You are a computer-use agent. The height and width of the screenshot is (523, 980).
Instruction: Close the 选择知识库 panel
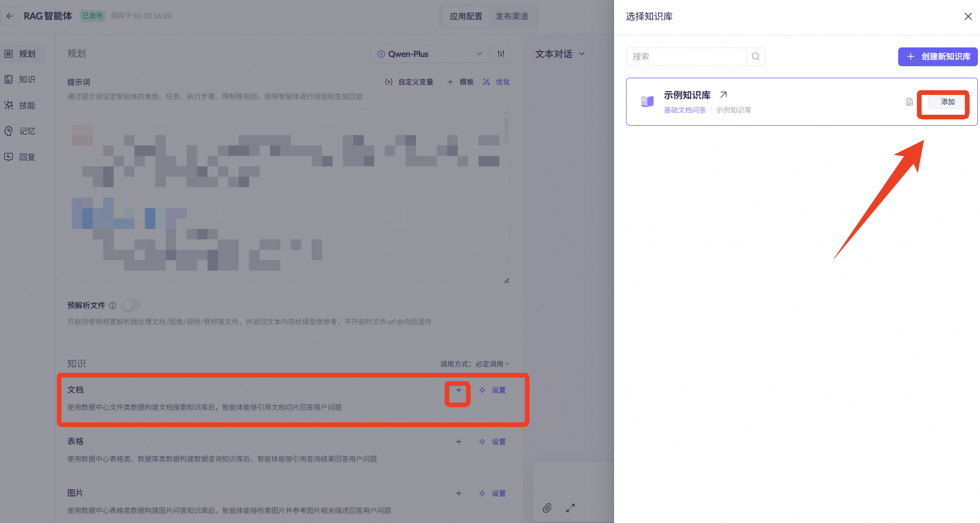968,17
